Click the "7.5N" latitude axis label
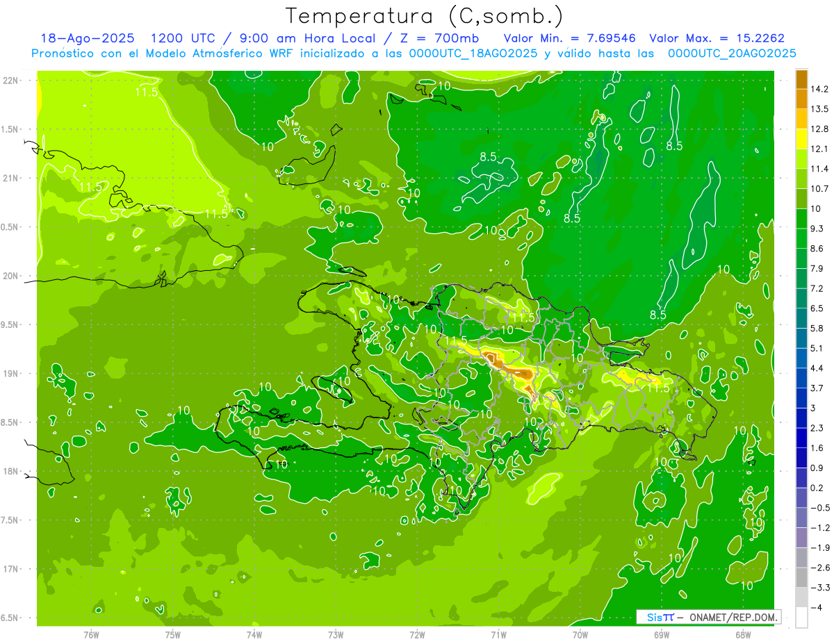Viewport: 834px width, 644px height. point(10,520)
